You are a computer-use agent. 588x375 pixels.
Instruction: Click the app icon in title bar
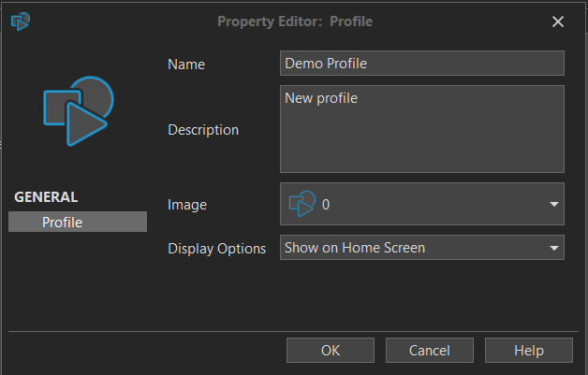pos(20,21)
